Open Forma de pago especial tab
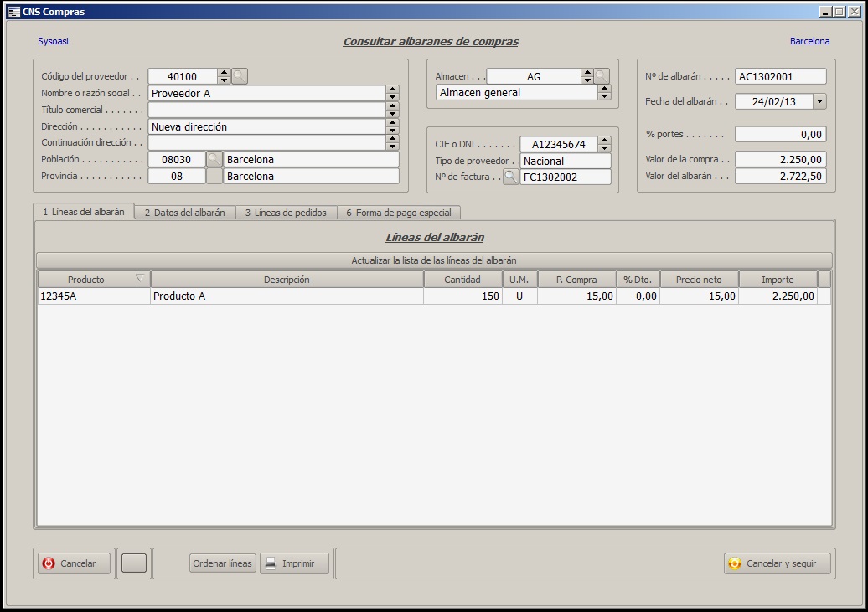 (399, 213)
